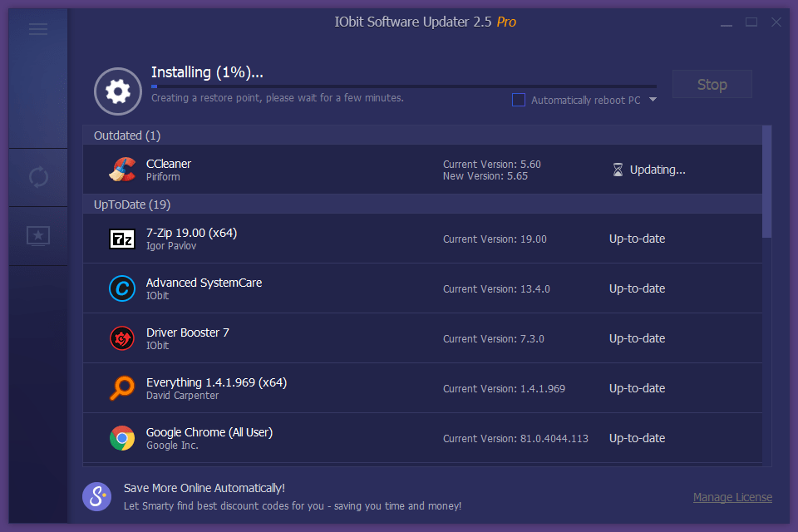Image resolution: width=798 pixels, height=532 pixels.
Task: Select the Everything search tool icon
Action: pos(121,388)
